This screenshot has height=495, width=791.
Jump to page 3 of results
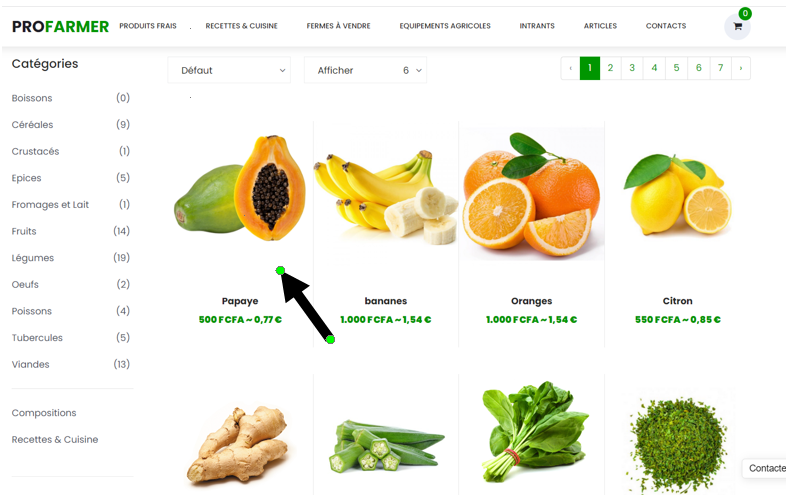coord(632,68)
